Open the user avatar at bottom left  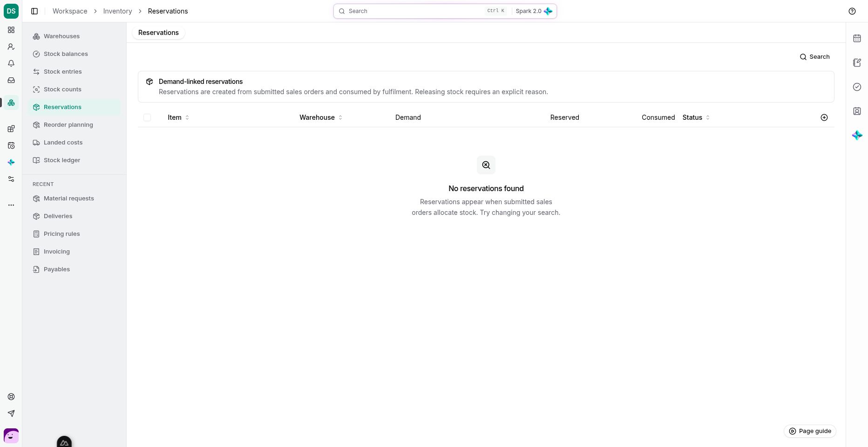pos(11,436)
